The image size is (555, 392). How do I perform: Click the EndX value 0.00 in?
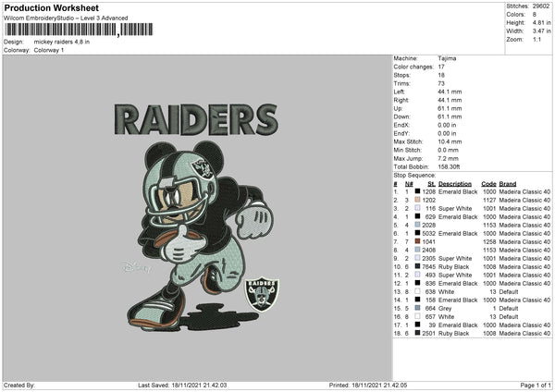click(x=447, y=125)
